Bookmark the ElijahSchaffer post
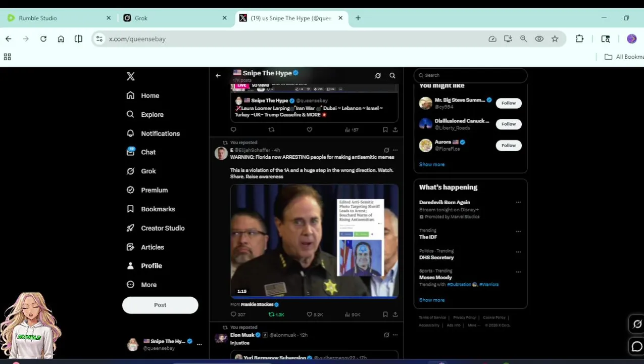 (385, 314)
